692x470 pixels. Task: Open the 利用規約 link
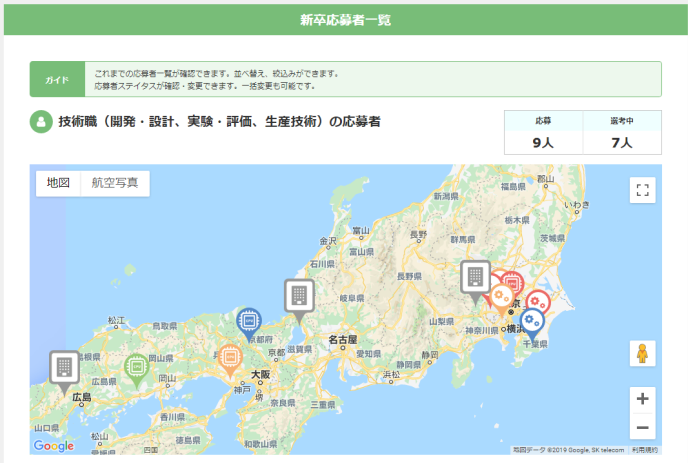pyautogui.click(x=644, y=450)
